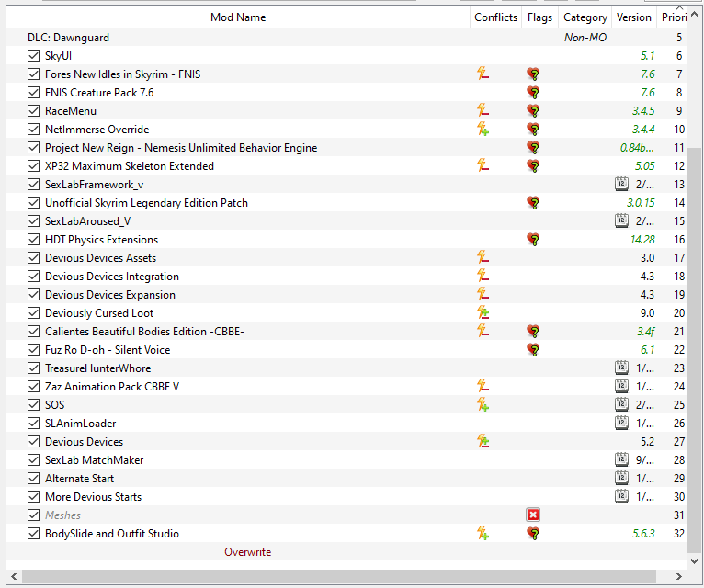Click calendar icon in TreasureHunterWhore row

point(621,367)
